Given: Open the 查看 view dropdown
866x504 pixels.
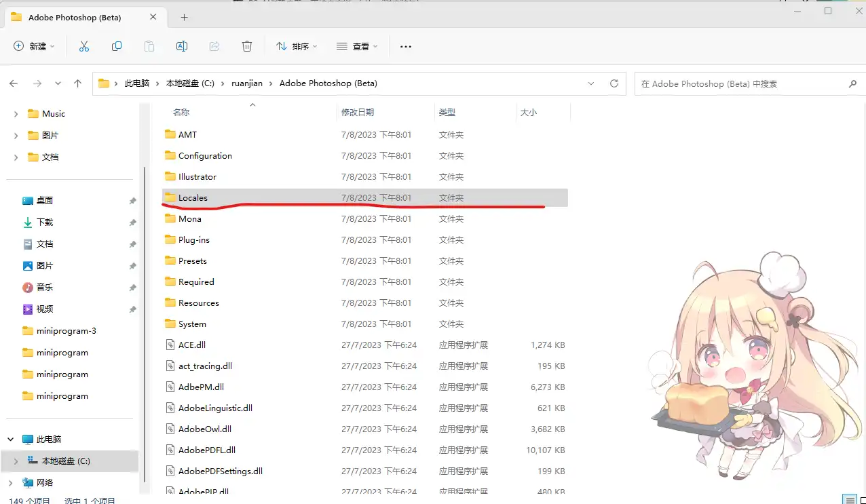Looking at the screenshot, I should (x=357, y=46).
